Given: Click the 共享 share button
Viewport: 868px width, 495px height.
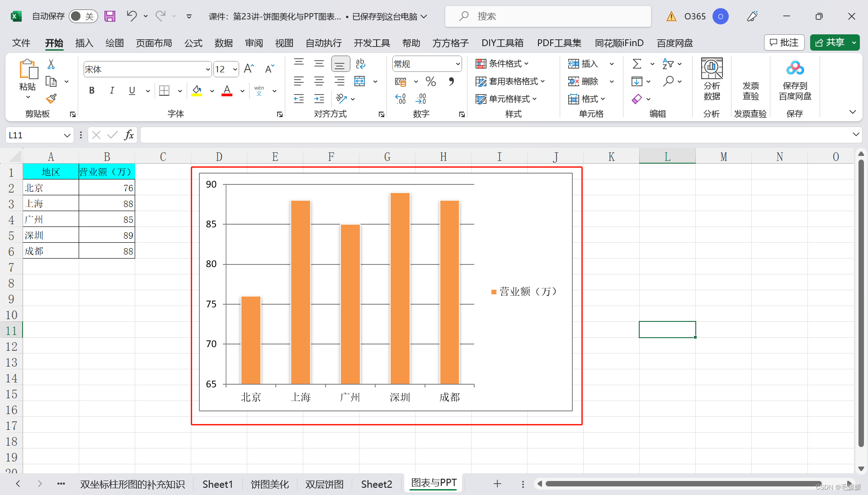Looking at the screenshot, I should [x=830, y=42].
